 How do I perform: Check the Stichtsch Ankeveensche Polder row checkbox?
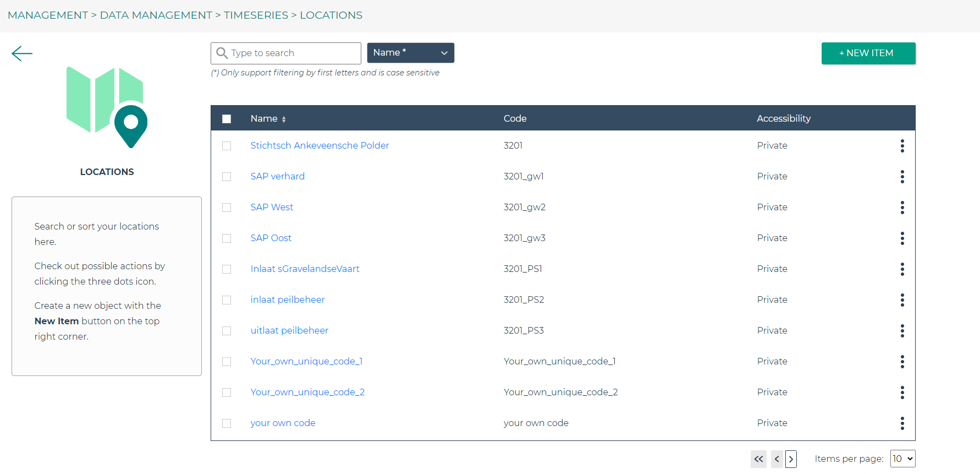click(227, 145)
